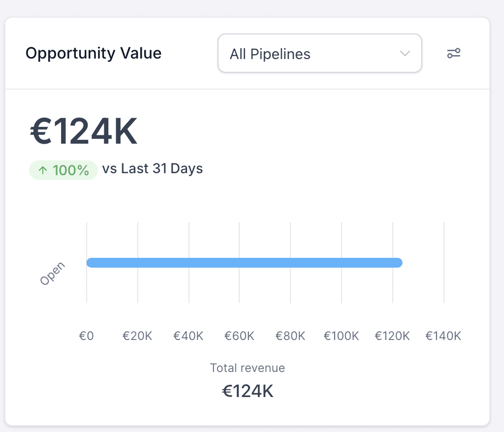Click the Opportunity Value card title

[x=94, y=53]
